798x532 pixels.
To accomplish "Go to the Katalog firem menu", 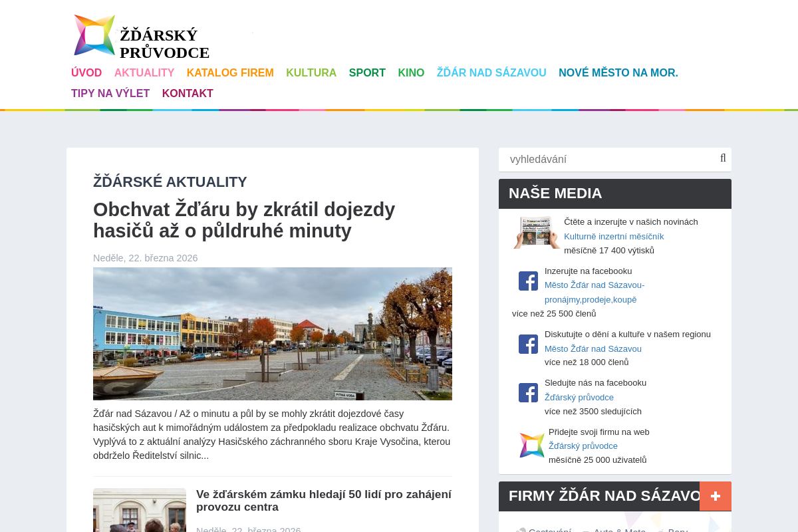I will 230,73.
